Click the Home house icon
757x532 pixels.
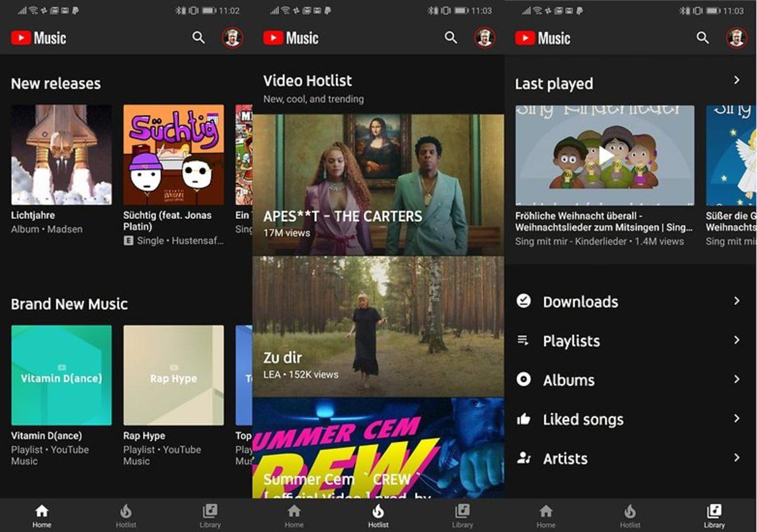click(x=42, y=511)
